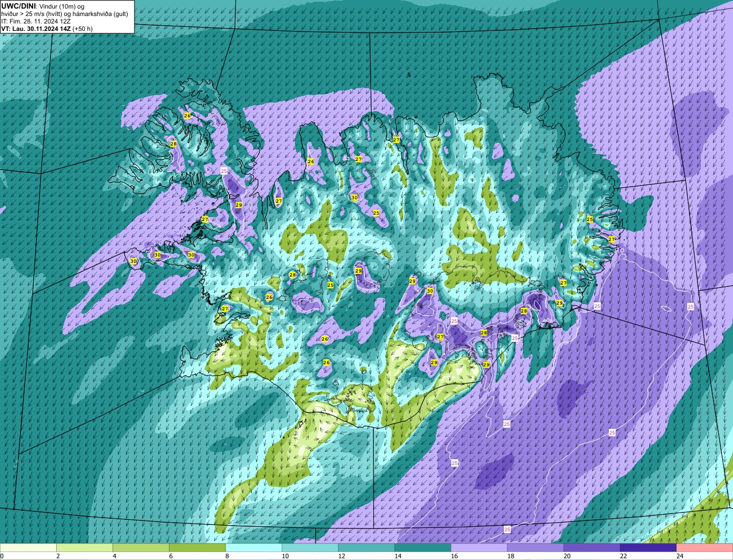Click the legend scale label "16"

pyautogui.click(x=454, y=556)
